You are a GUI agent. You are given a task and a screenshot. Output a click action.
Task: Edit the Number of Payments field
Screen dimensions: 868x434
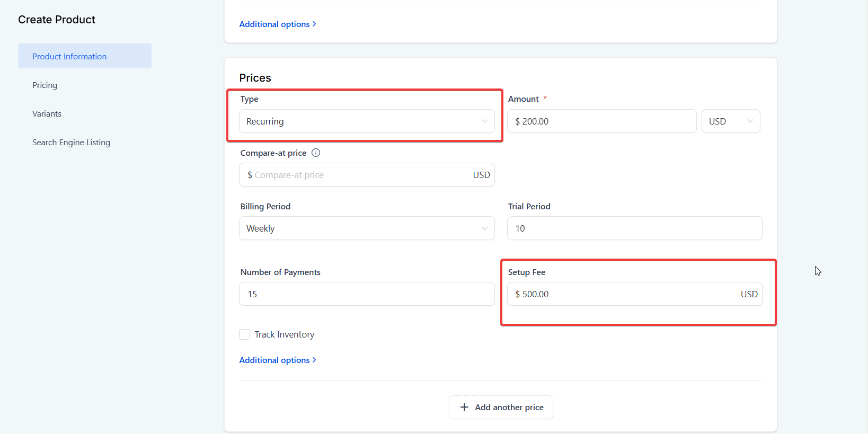[x=366, y=294]
